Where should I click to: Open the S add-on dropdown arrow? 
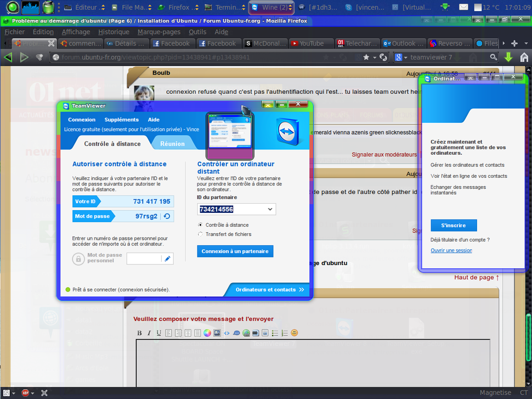14,393
